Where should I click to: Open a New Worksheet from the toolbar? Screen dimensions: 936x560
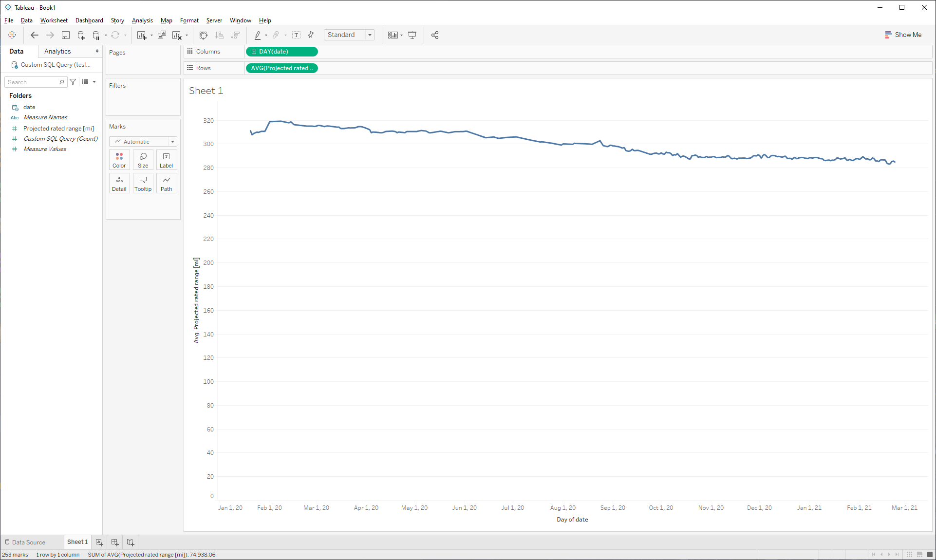[142, 35]
